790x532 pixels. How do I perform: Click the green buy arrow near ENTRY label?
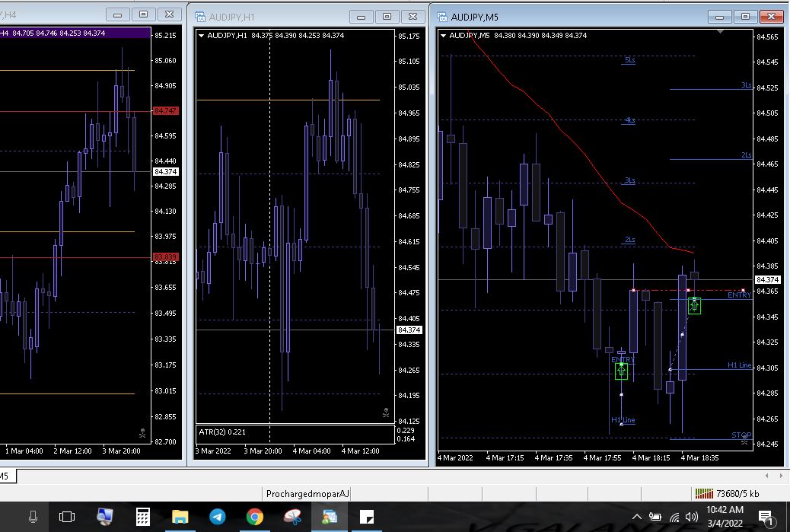[x=622, y=371]
